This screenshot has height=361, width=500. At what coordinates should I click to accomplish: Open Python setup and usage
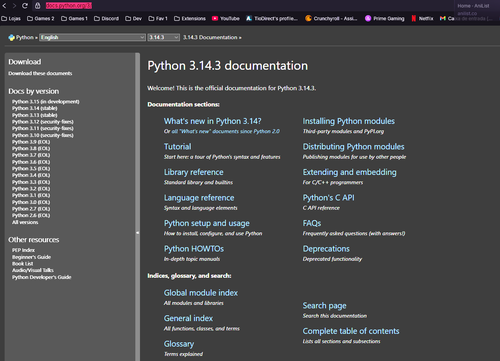coord(207,223)
